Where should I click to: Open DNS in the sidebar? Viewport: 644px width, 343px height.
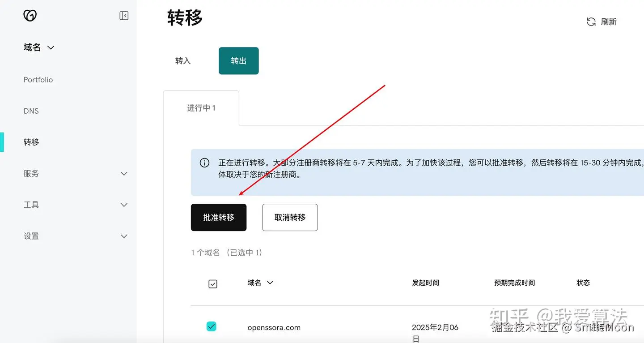(x=31, y=111)
